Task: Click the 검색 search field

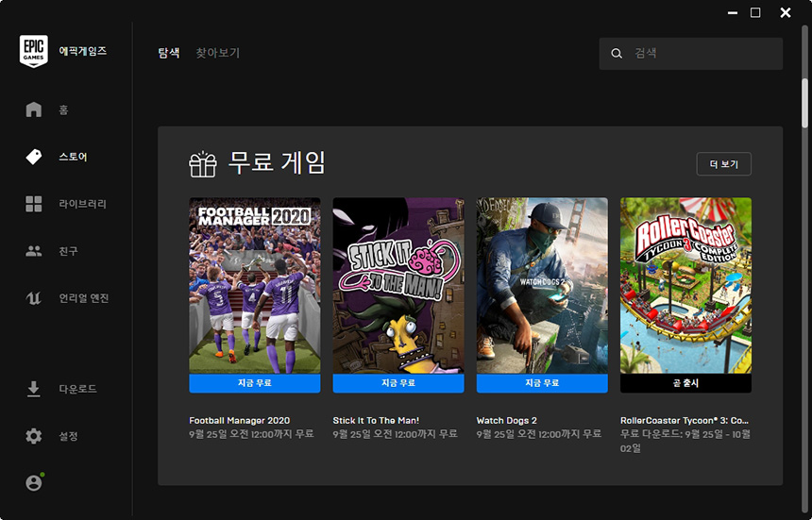Action: [x=691, y=53]
